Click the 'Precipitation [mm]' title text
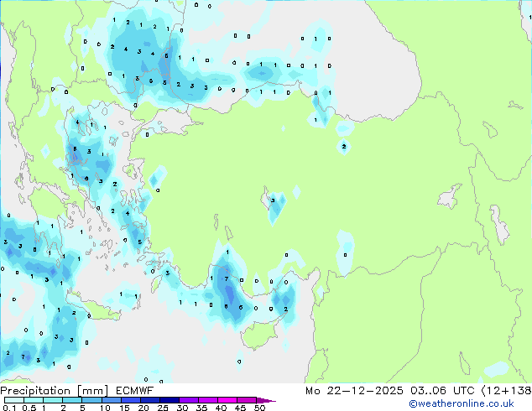The width and height of the screenshot is (532, 411). pos(55,391)
